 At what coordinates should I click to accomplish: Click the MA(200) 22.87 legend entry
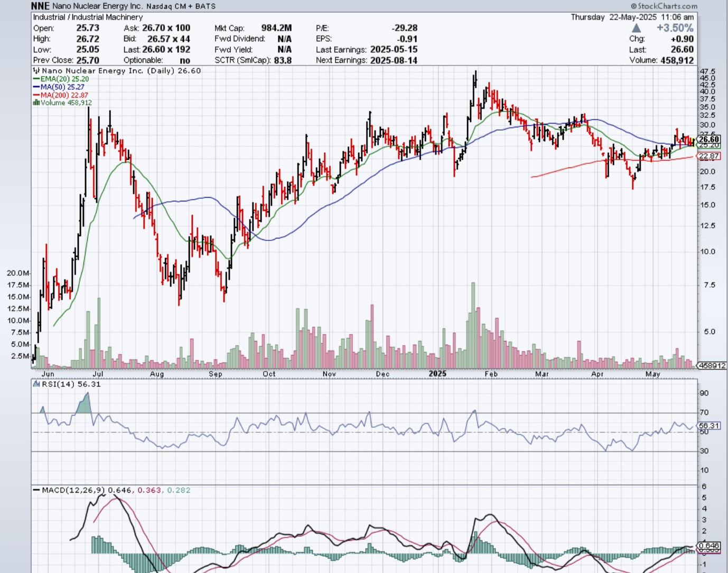[x=60, y=95]
